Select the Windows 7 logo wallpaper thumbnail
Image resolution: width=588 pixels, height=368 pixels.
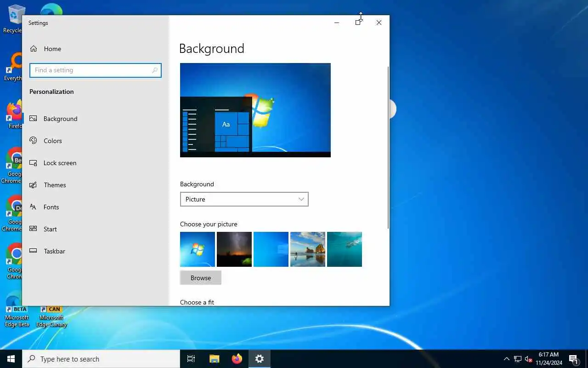[x=198, y=249]
